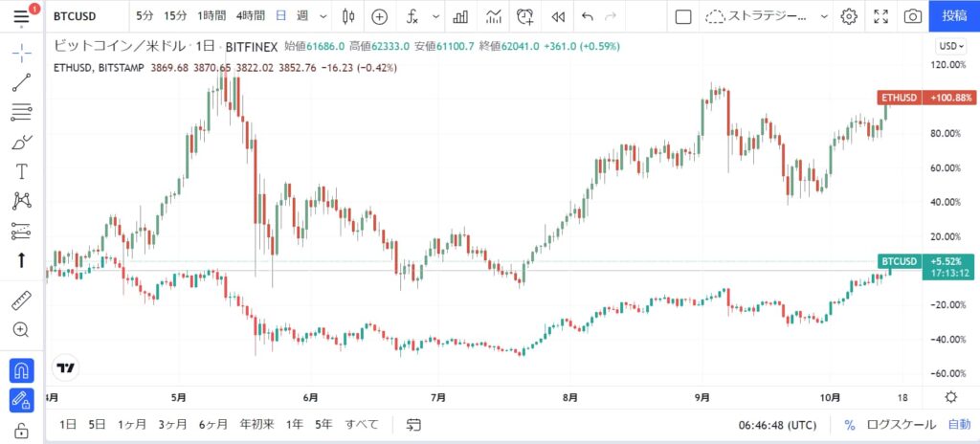The image size is (980, 444).
Task: Click the blue 投稿 publish button
Action: [x=954, y=15]
